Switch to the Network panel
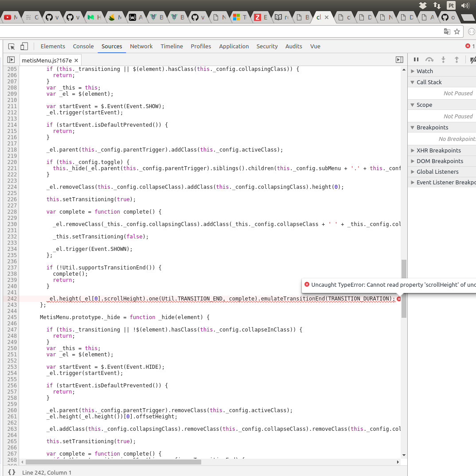476x476 pixels. pyautogui.click(x=141, y=46)
